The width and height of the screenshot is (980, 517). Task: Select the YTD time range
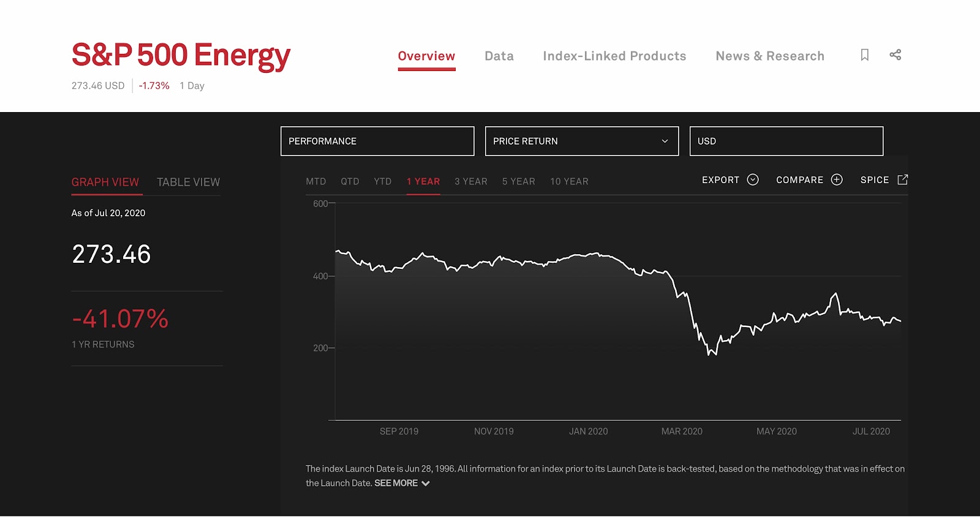[383, 181]
